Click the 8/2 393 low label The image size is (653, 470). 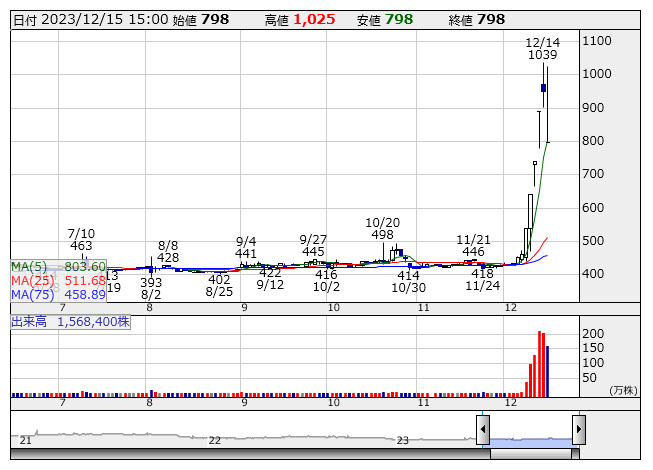(x=151, y=289)
